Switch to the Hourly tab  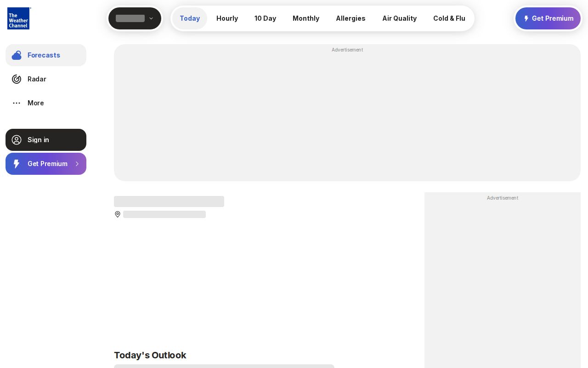(x=227, y=18)
